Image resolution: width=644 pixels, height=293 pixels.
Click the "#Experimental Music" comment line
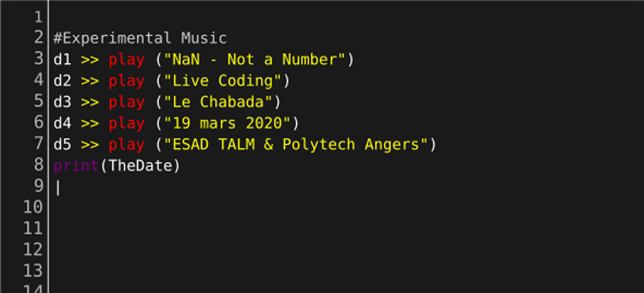tap(140, 39)
